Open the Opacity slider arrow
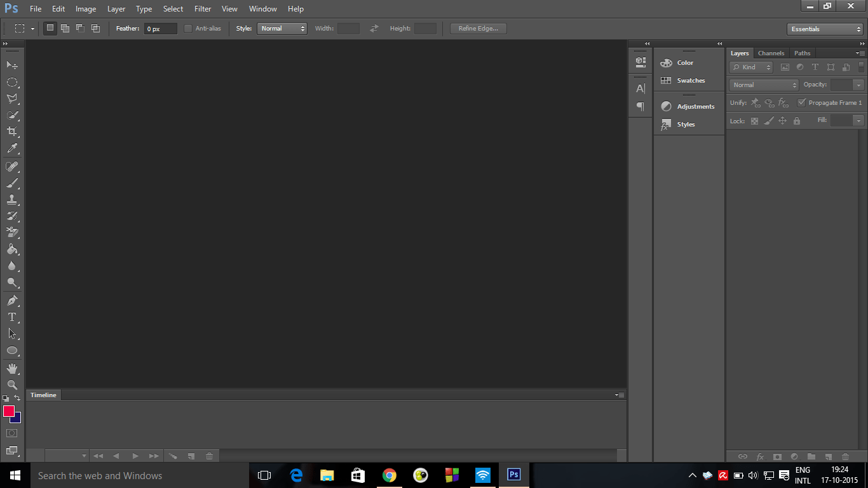This screenshot has width=868, height=488. 859,85
